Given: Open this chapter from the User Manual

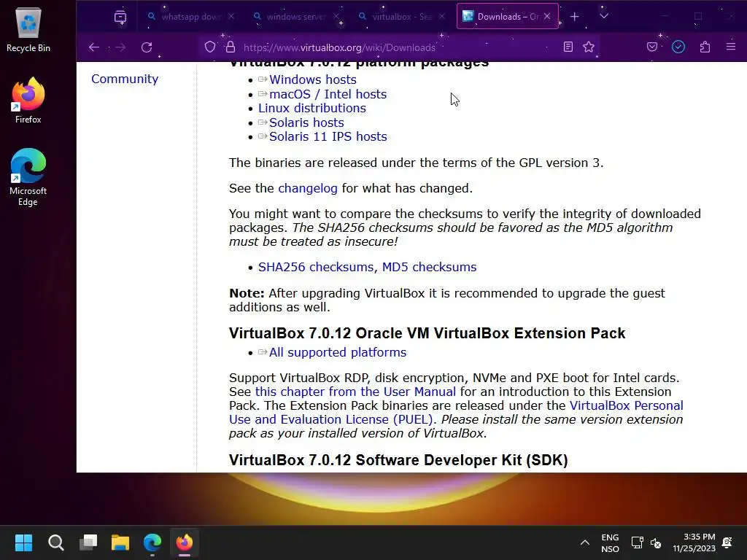Looking at the screenshot, I should [x=355, y=392].
